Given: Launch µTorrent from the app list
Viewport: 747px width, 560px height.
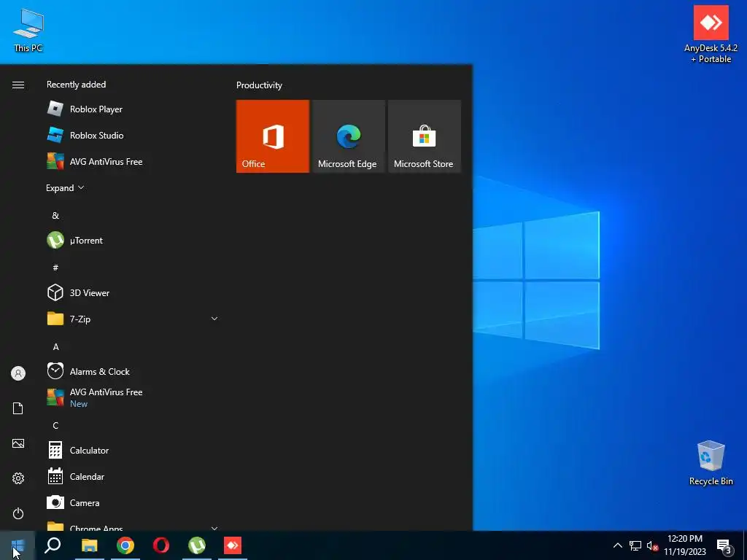Looking at the screenshot, I should coord(133,241).
